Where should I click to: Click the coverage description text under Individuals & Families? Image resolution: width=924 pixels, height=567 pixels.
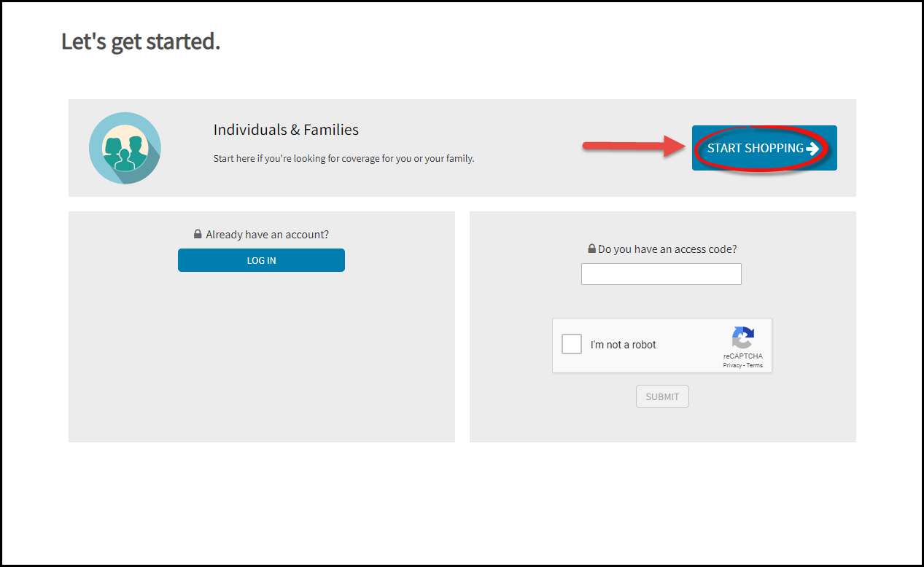[x=343, y=158]
